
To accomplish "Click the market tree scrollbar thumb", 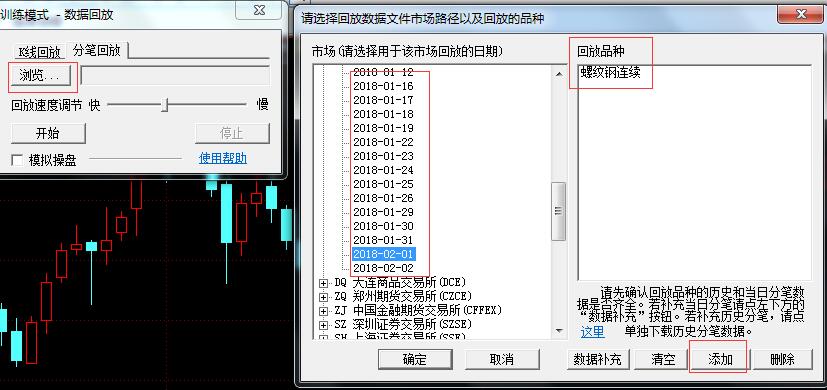I will pos(559,211).
